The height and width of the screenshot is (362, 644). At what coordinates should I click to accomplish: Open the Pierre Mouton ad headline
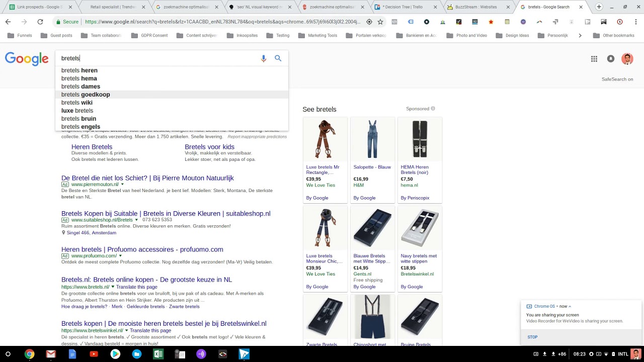[x=147, y=178]
